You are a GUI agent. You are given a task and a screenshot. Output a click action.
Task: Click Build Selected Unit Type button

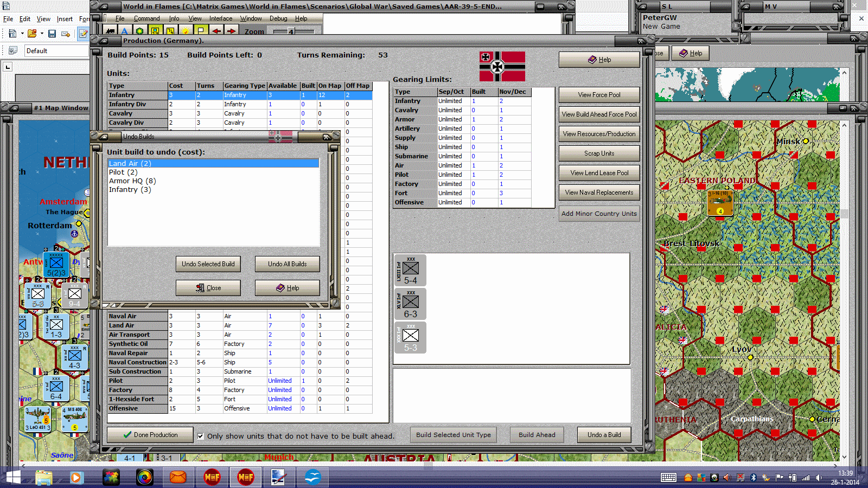454,435
